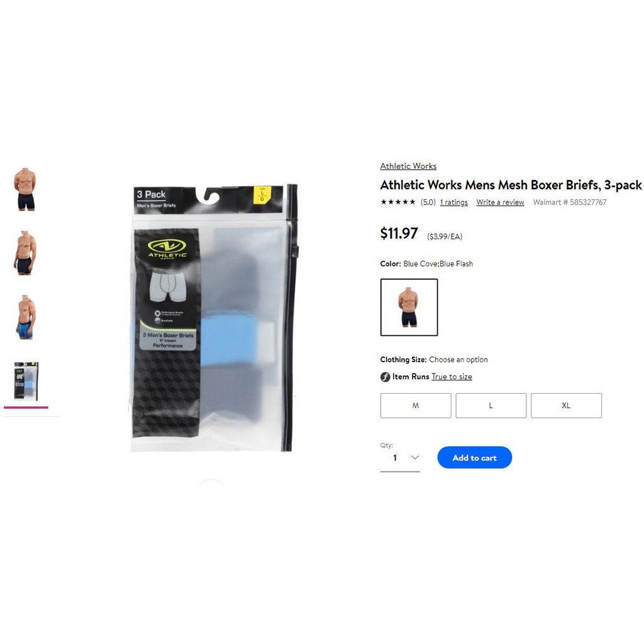
Task: Select clothing size M
Action: pyautogui.click(x=415, y=406)
